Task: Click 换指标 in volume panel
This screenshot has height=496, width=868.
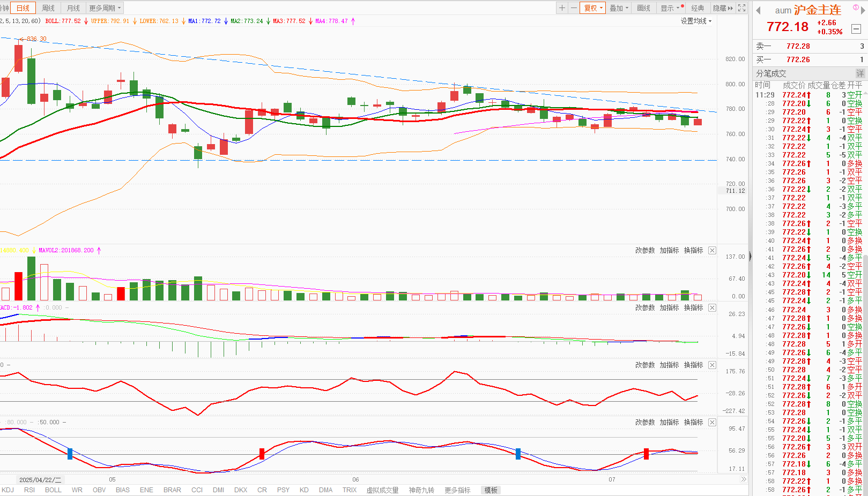Action: 693,251
